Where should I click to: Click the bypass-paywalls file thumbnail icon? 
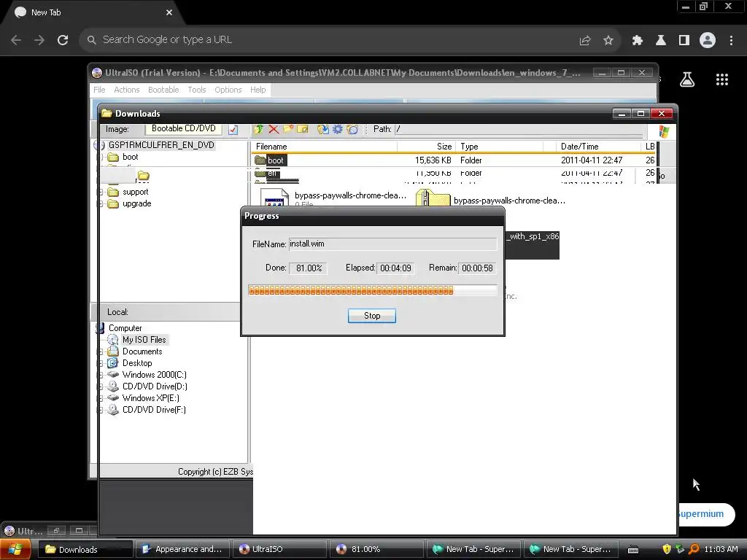[274, 198]
